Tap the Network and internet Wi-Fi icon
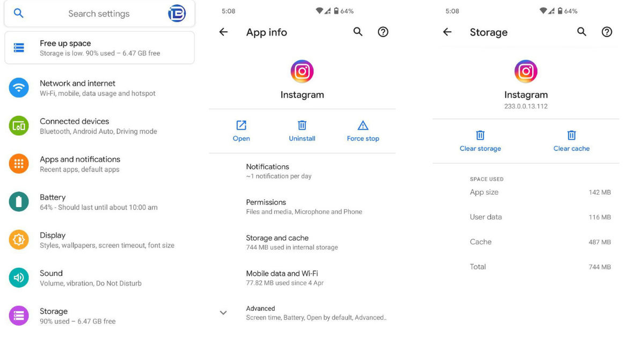Viewport: 644px width, 338px height. 19,87
